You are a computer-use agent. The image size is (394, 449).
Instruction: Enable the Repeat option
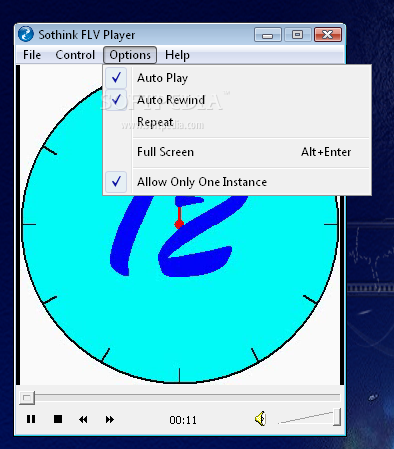(237, 122)
